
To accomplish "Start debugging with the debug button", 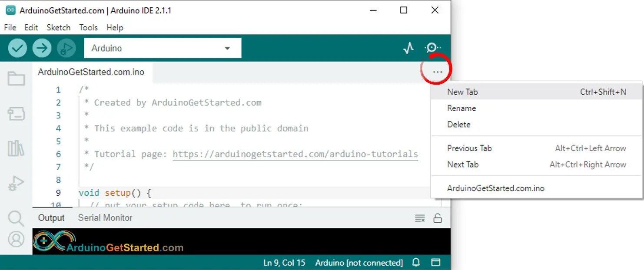I will 66,48.
